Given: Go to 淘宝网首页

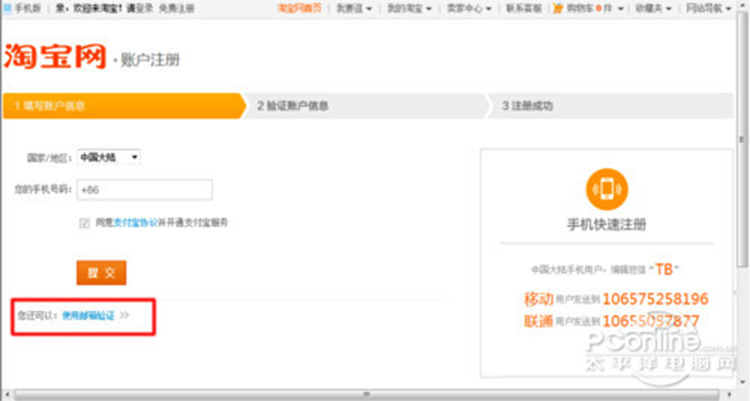Looking at the screenshot, I should point(299,9).
